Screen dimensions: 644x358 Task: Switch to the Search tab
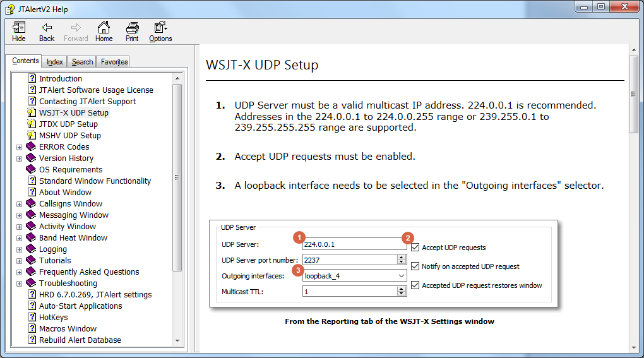82,62
